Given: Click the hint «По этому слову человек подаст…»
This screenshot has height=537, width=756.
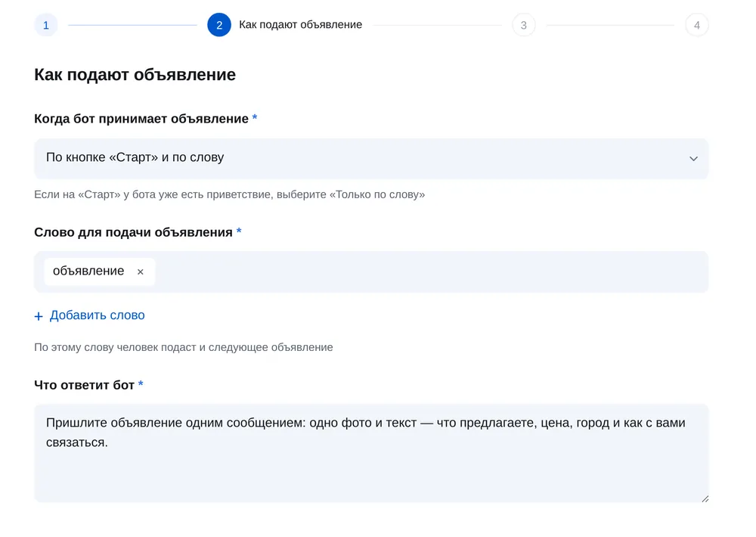Looking at the screenshot, I should pyautogui.click(x=183, y=347).
